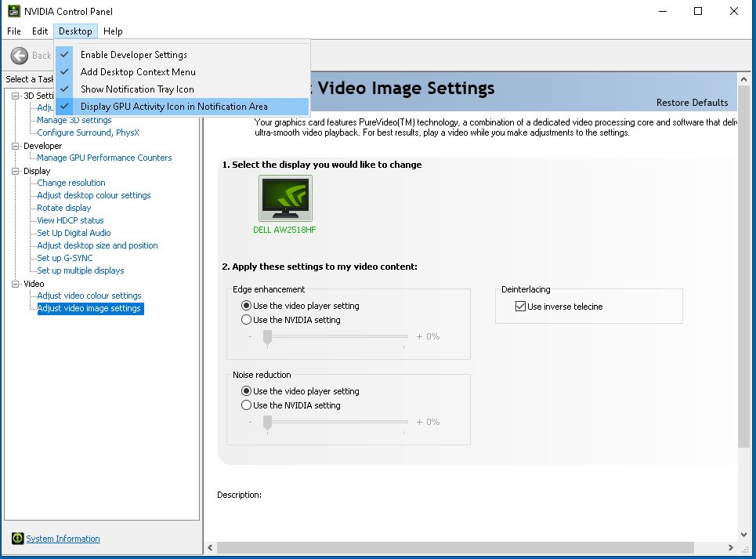
Task: Open View HDCP status
Action: coord(71,220)
